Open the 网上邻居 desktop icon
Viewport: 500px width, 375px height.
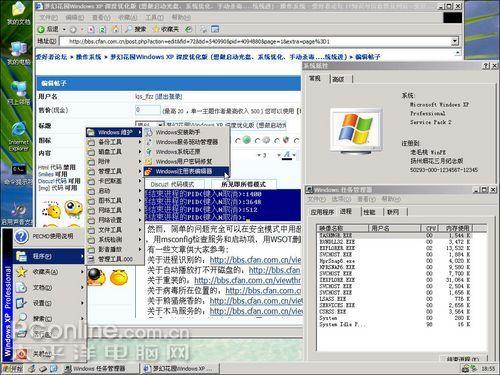[19, 93]
